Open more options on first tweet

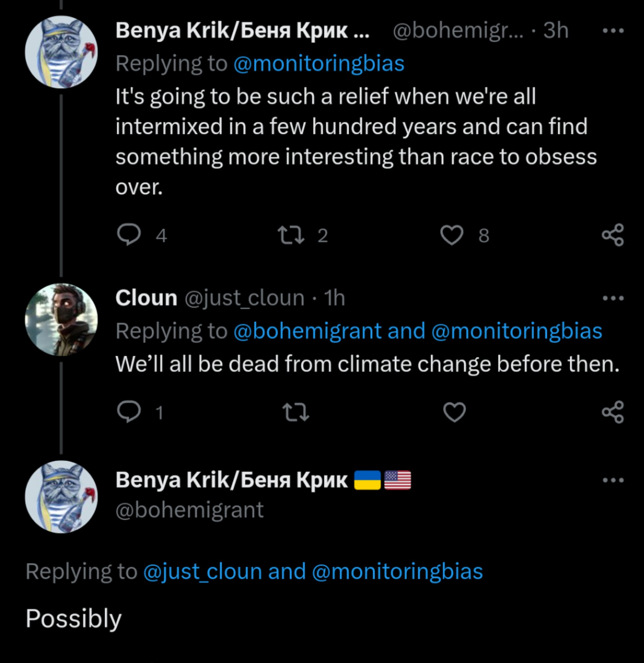614,31
